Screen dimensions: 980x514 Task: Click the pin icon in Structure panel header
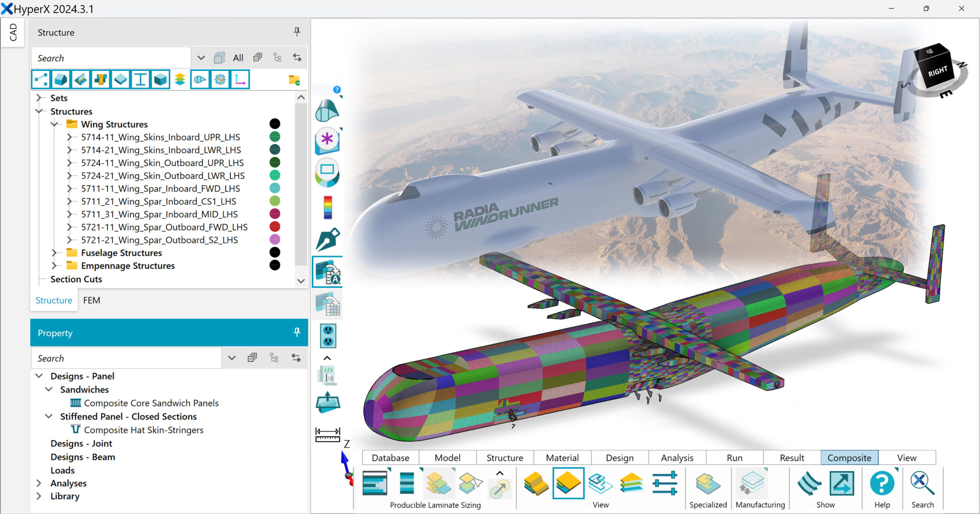tap(297, 32)
